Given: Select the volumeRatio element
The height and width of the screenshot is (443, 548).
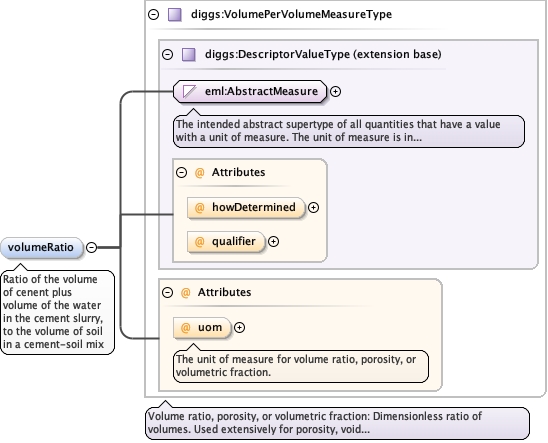Looking at the screenshot, I should [41, 248].
